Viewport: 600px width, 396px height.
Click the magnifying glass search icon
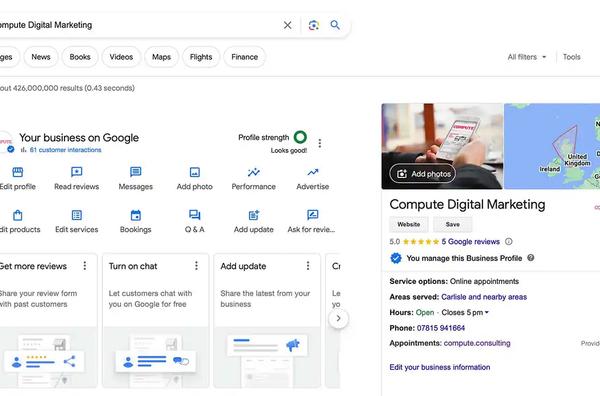(335, 25)
